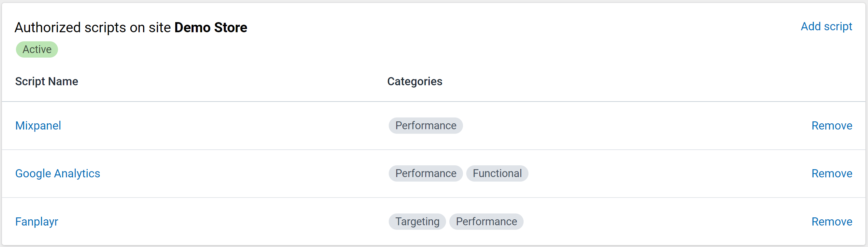Image resolution: width=868 pixels, height=247 pixels.
Task: Click Google Analytics' Performance category tag
Action: [x=426, y=173]
